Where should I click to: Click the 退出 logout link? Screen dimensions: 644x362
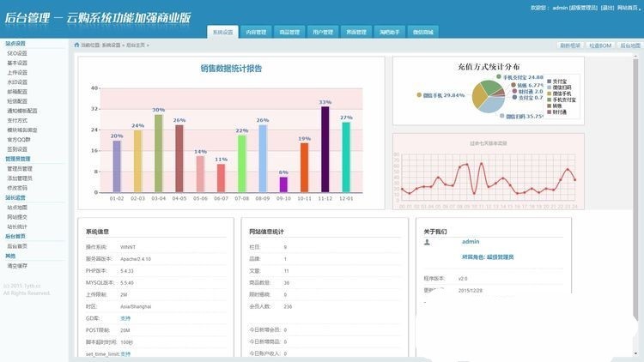[607, 8]
